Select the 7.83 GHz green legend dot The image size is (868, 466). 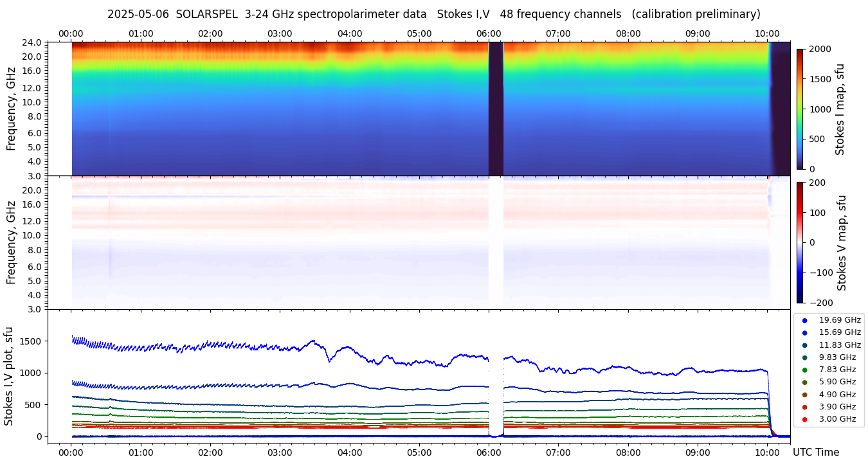804,370
